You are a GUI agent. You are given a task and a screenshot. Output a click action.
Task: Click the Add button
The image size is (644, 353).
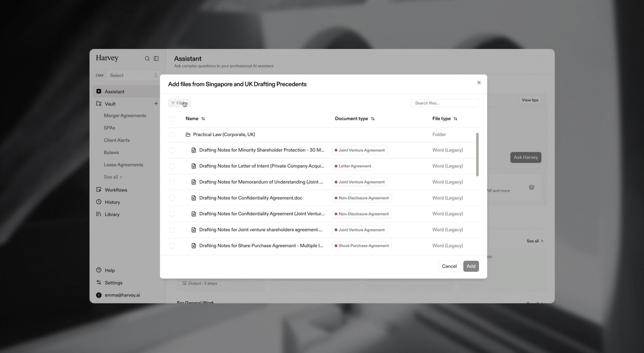click(471, 266)
